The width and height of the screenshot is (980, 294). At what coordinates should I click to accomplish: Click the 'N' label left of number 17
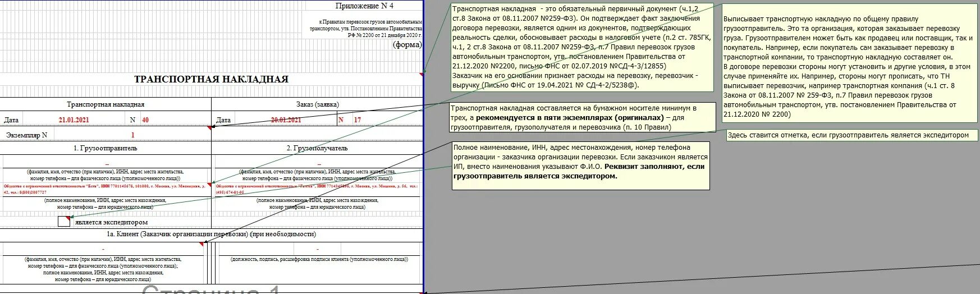tap(341, 120)
